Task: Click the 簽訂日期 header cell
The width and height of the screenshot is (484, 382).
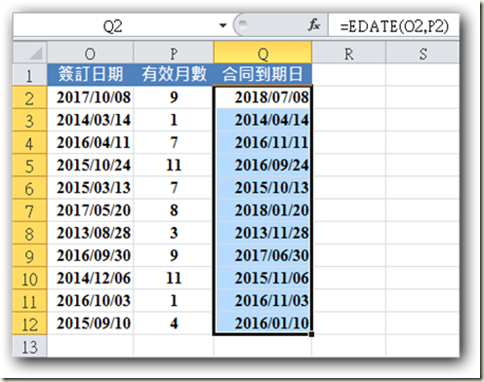Action: [90, 74]
